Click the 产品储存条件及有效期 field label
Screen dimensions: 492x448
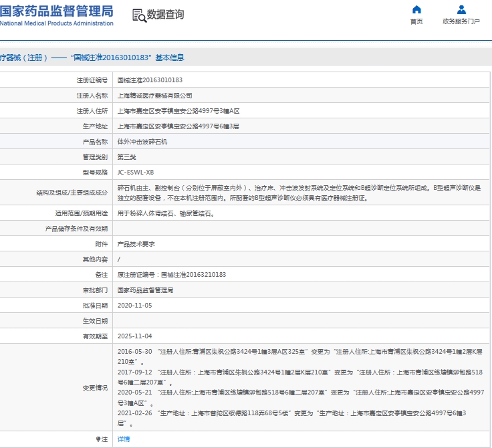pos(76,229)
